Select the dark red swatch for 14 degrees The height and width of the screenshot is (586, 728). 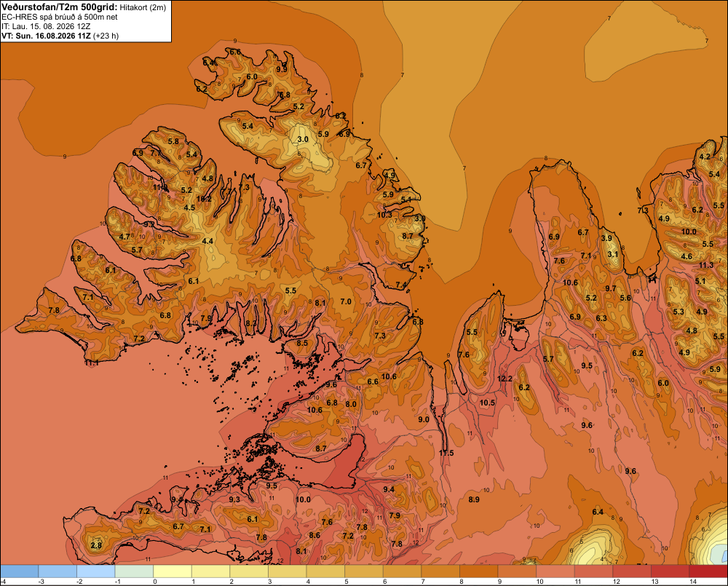(708, 571)
